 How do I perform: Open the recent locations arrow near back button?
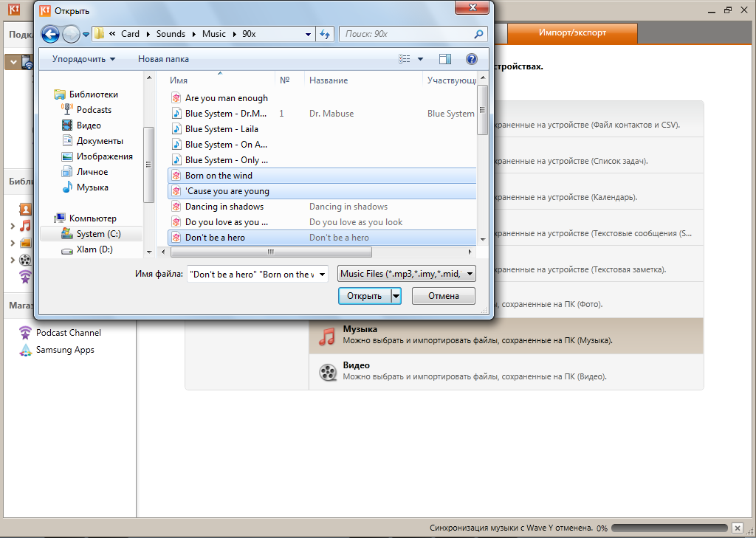(x=86, y=34)
